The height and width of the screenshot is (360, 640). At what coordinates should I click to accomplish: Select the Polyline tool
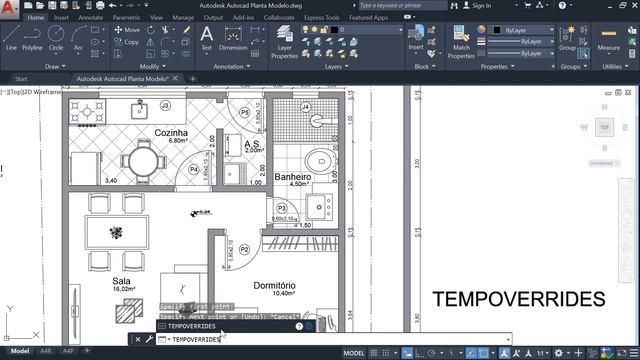coord(32,38)
